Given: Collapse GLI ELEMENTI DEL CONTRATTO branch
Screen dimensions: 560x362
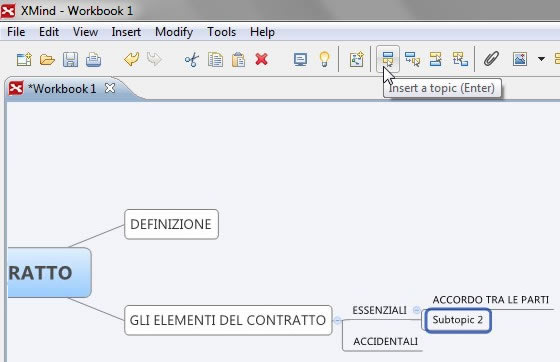Looking at the screenshot, I should pos(338,320).
